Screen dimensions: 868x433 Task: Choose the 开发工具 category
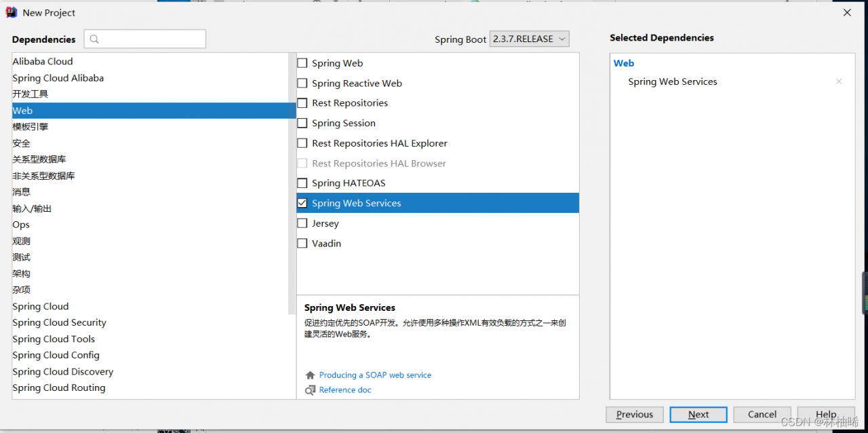[150, 94]
